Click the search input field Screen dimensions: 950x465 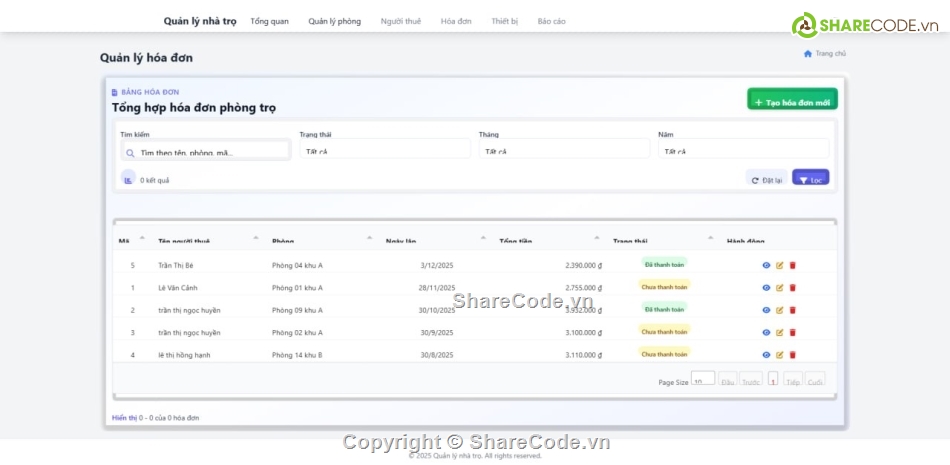206,151
